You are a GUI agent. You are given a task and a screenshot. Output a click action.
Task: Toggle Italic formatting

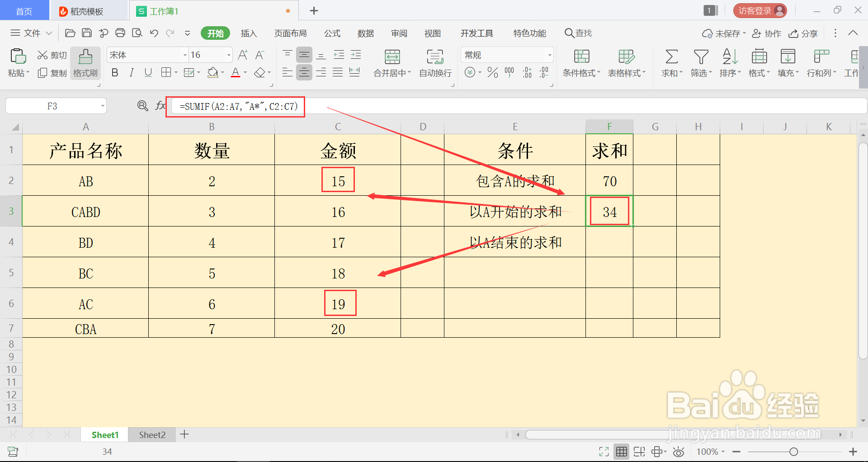point(132,72)
